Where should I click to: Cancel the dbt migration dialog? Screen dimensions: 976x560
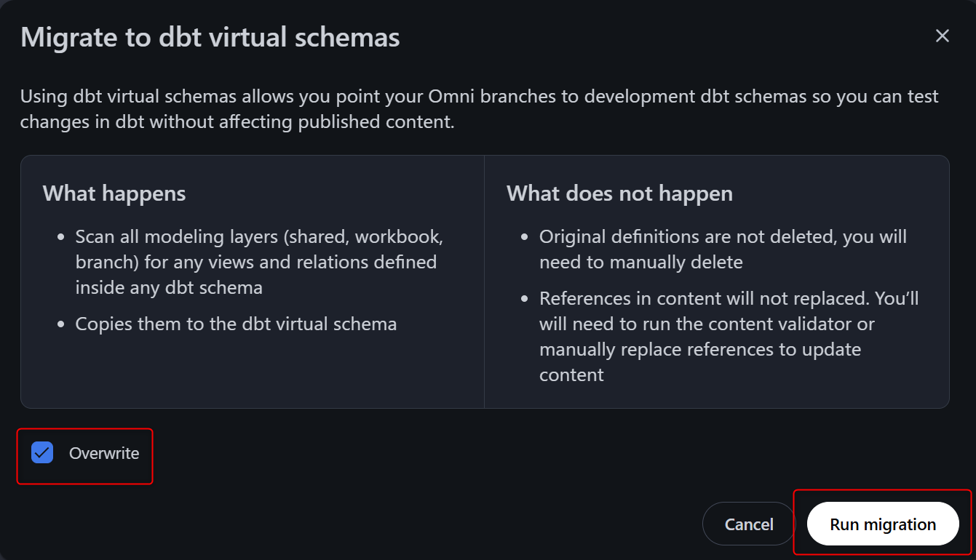click(748, 524)
